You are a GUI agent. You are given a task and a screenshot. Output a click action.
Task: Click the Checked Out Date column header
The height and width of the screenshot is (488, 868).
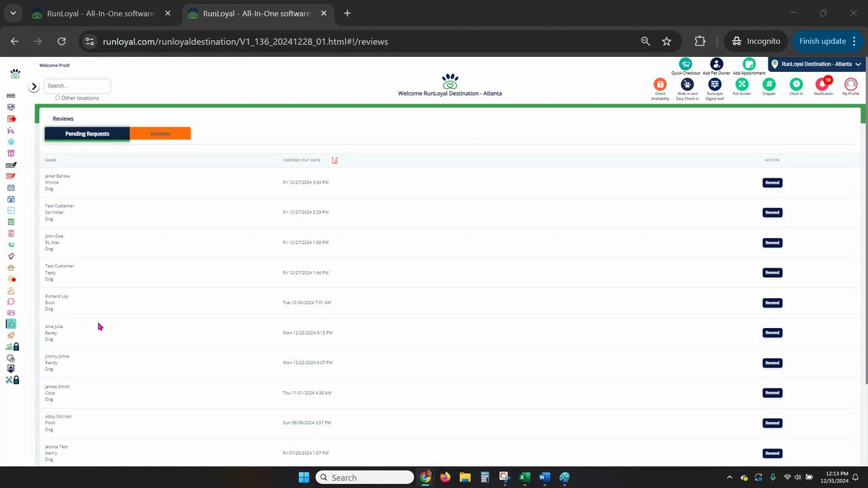[302, 160]
